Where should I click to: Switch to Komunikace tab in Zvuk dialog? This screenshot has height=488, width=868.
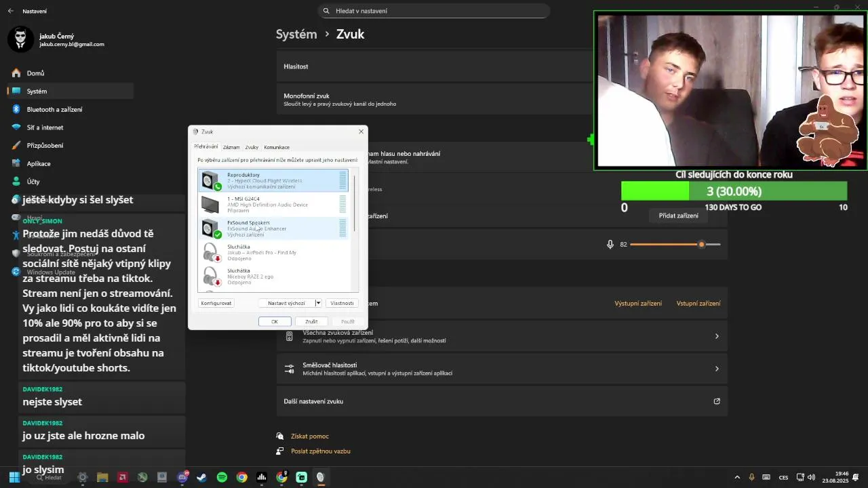pyautogui.click(x=277, y=147)
